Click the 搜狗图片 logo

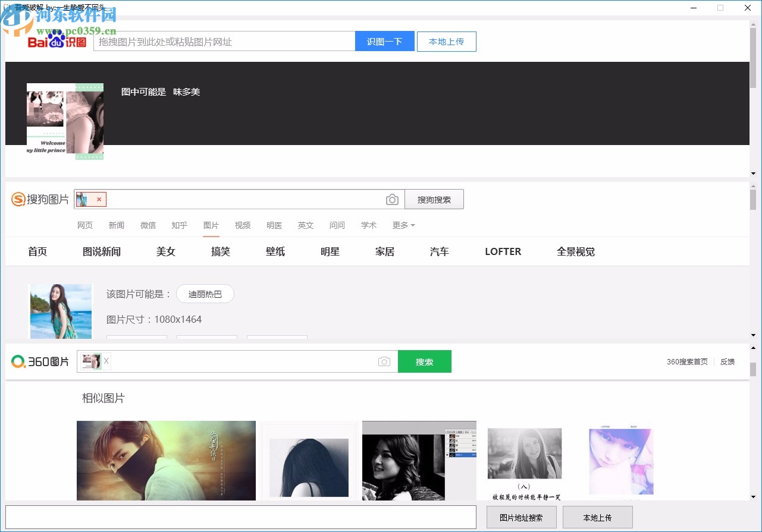tap(39, 199)
